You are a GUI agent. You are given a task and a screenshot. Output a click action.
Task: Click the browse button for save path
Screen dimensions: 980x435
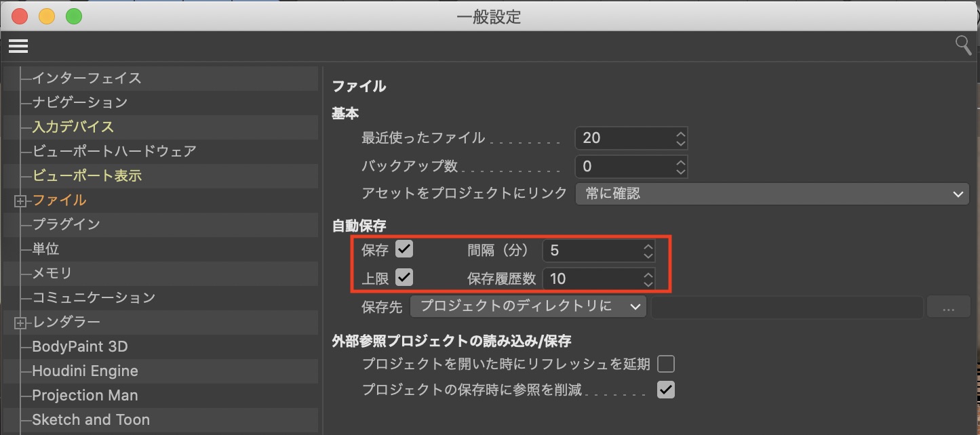pos(947,308)
